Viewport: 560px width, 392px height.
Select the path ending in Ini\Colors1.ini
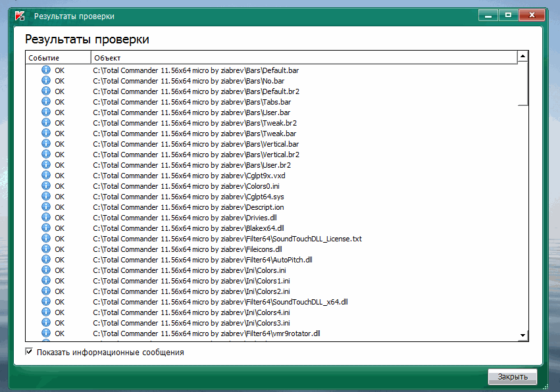point(191,281)
